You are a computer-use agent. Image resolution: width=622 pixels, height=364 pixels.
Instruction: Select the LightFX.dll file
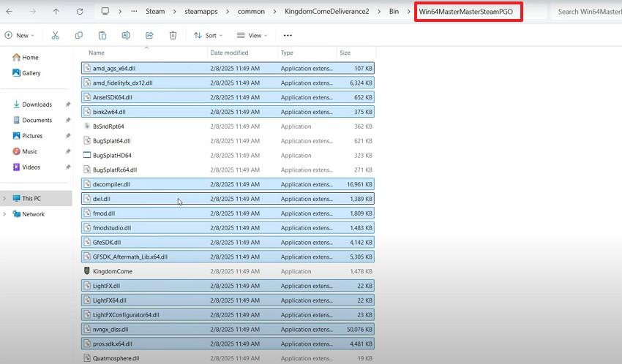point(228,286)
